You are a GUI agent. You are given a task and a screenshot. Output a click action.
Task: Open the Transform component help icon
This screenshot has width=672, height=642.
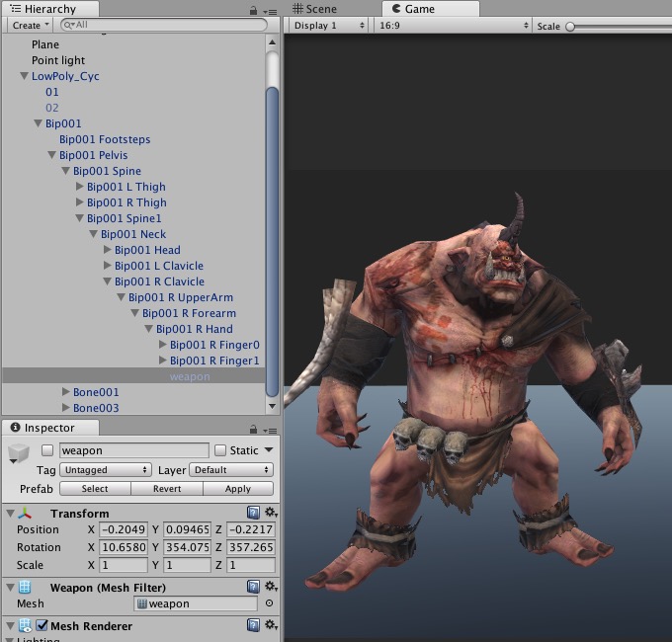253,513
